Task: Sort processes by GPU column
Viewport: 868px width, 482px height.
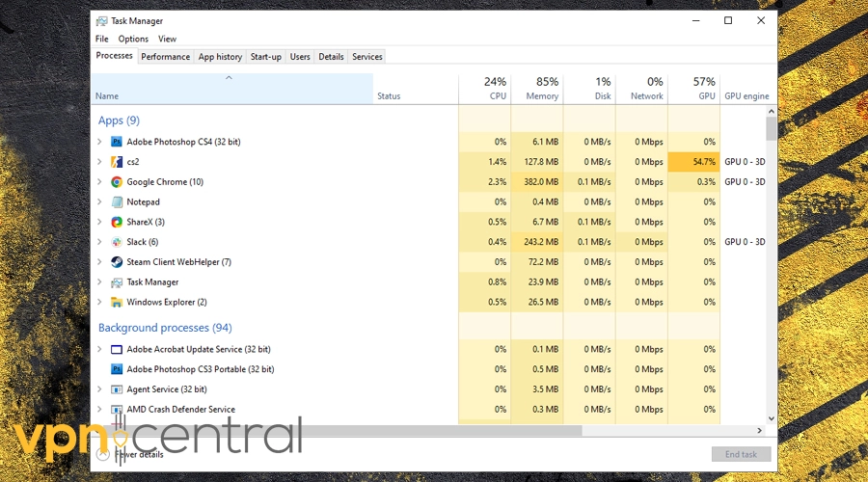Action: 693,89
